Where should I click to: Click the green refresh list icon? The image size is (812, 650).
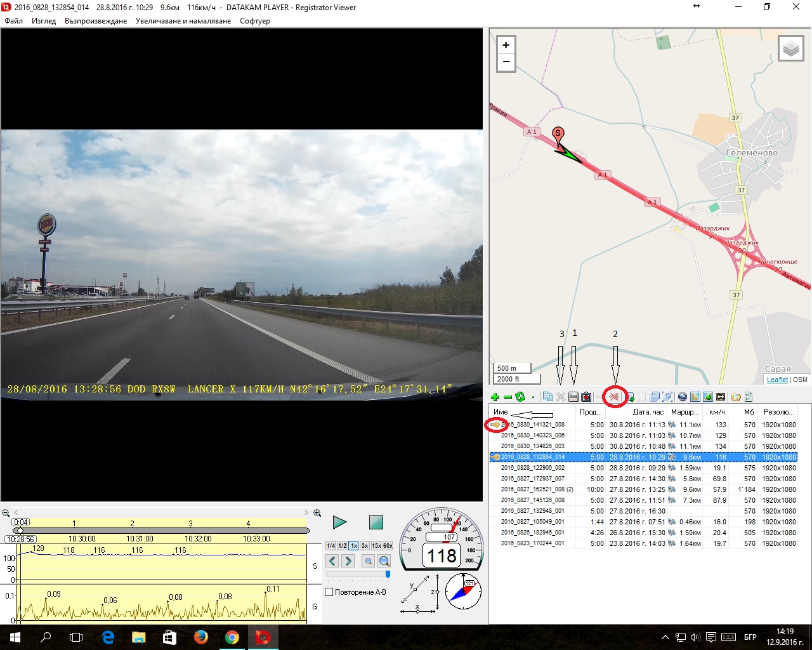coord(520,397)
